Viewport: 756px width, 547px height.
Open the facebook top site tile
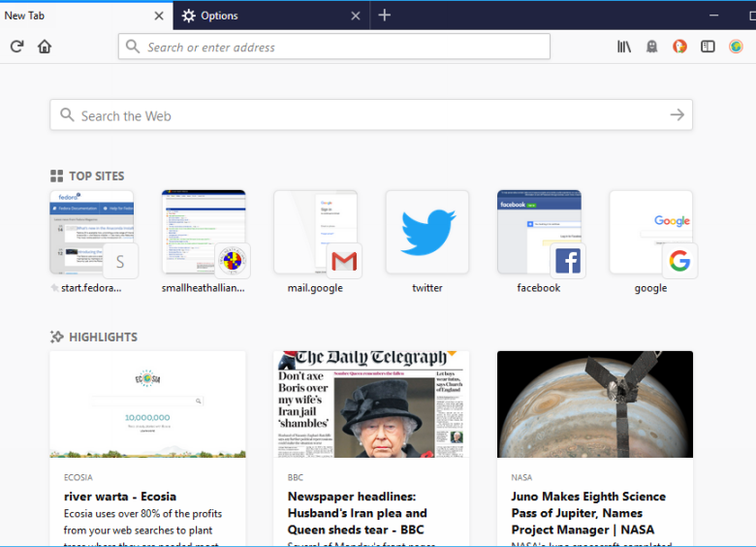tap(539, 233)
